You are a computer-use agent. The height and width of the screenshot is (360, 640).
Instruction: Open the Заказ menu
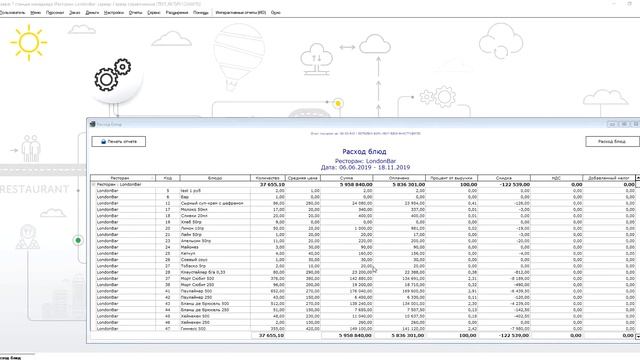75,13
